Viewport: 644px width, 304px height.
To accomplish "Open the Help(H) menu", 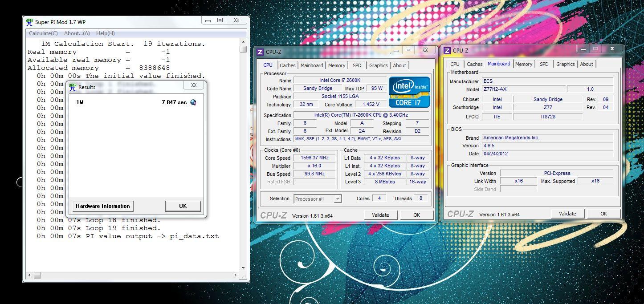I will 106,33.
